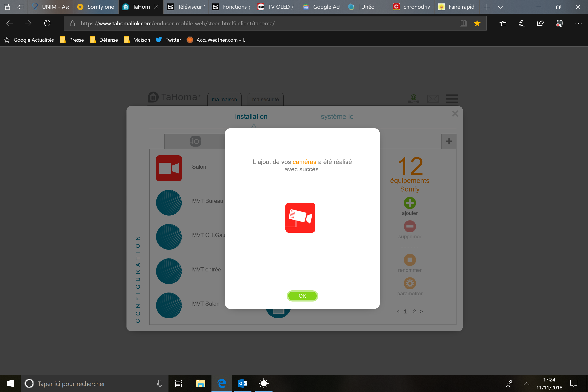The image size is (588, 392).
Task: Switch to système io tab
Action: point(337,116)
